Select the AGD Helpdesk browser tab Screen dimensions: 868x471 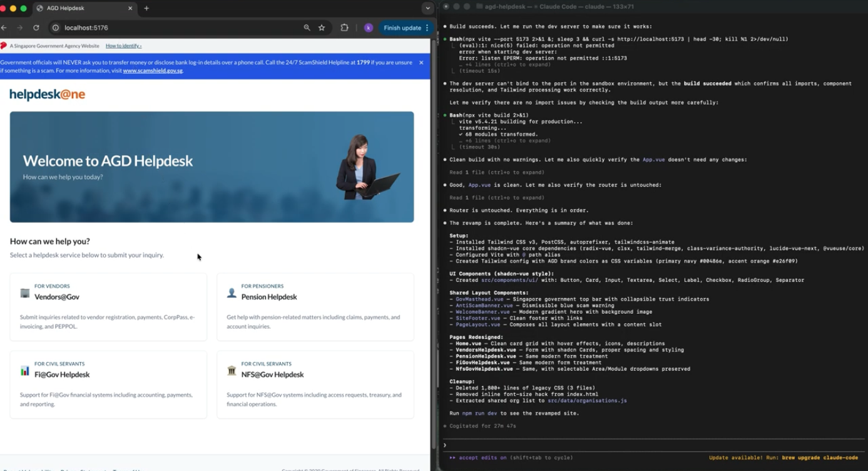[x=84, y=8]
